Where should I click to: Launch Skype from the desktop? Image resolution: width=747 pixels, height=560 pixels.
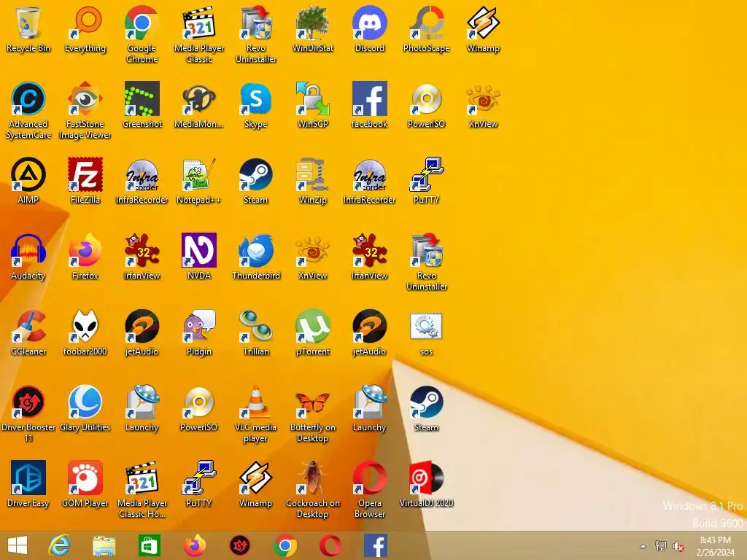point(256,106)
